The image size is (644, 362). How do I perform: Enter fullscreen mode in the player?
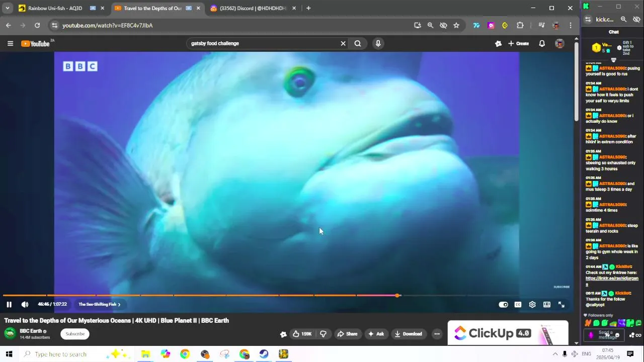[x=561, y=304]
